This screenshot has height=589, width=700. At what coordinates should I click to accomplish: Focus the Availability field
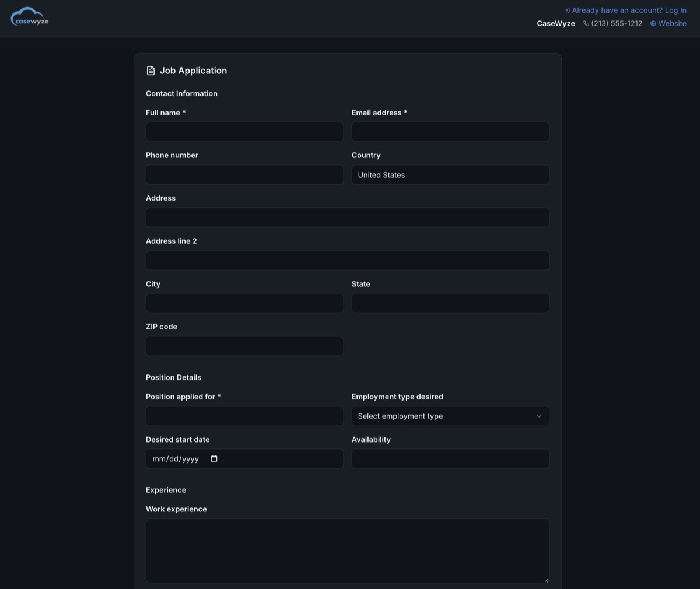450,459
